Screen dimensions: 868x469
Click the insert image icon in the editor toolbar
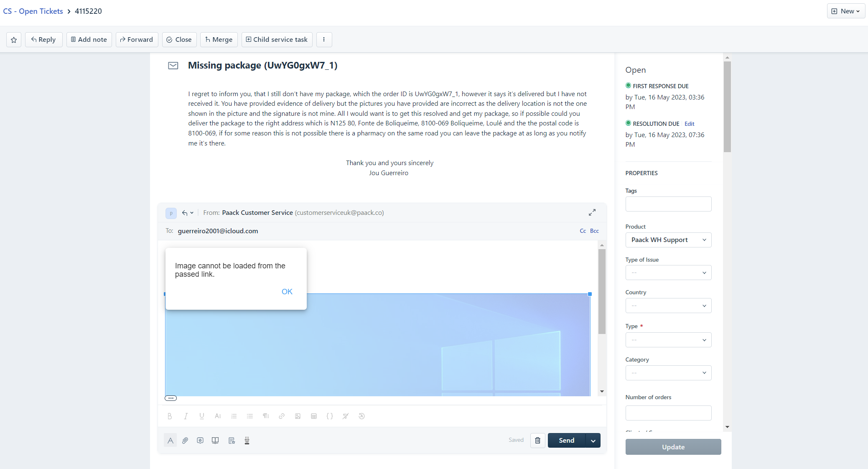click(x=298, y=416)
